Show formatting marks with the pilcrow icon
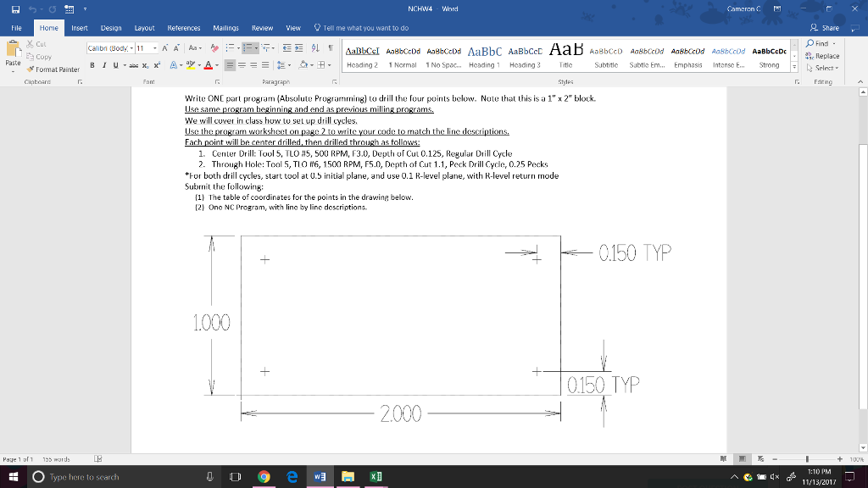The height and width of the screenshot is (488, 868). click(x=329, y=48)
